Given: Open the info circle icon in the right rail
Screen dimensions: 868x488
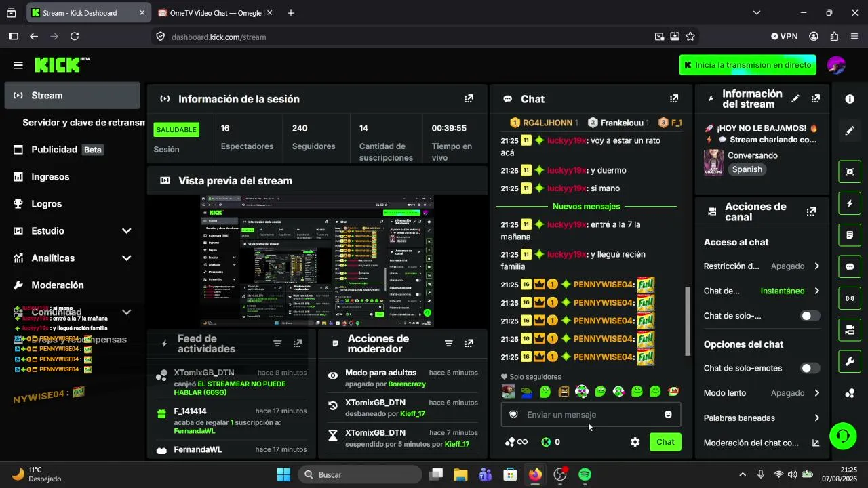Looking at the screenshot, I should [850, 99].
